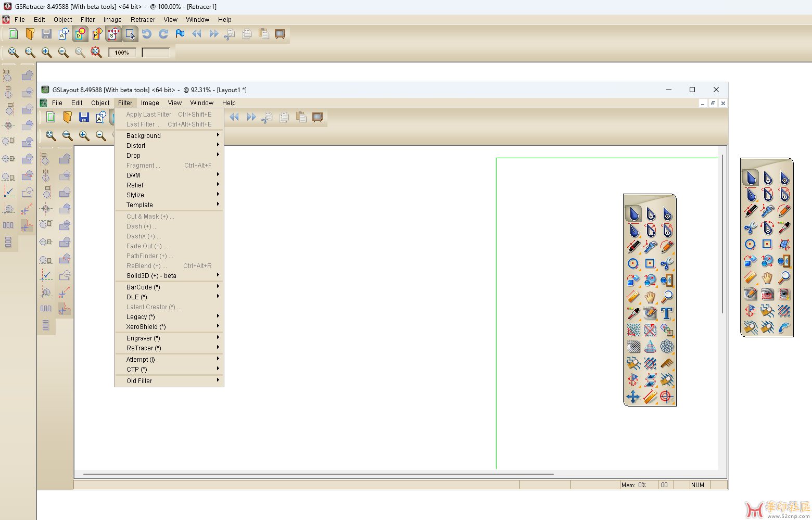This screenshot has height=520, width=812.
Task: Click Zoom in magnifier in GSRetracer toolbar
Action: click(47, 52)
